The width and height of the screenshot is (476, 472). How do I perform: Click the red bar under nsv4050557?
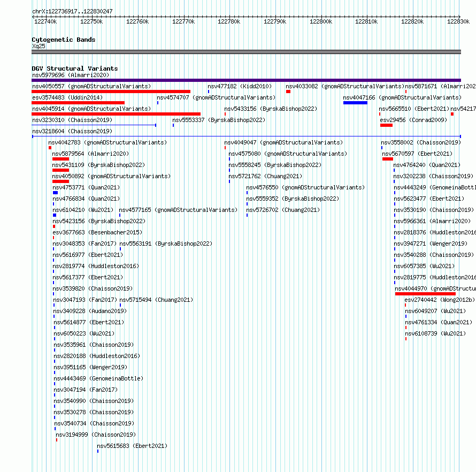click(111, 92)
